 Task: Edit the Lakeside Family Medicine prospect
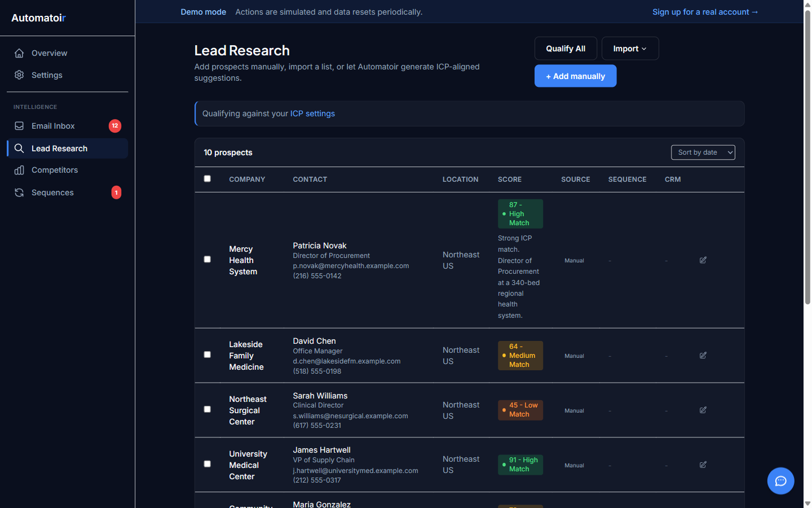pos(703,356)
